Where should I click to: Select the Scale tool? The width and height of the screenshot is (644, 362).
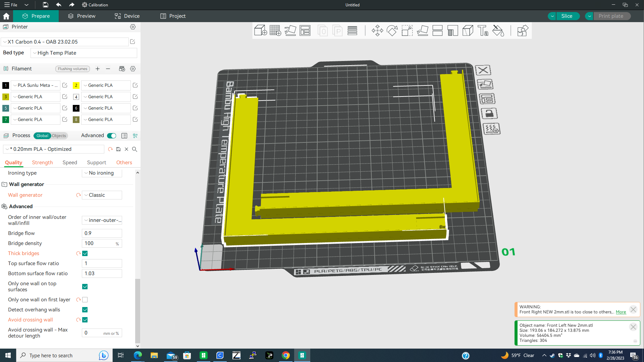[407, 31]
